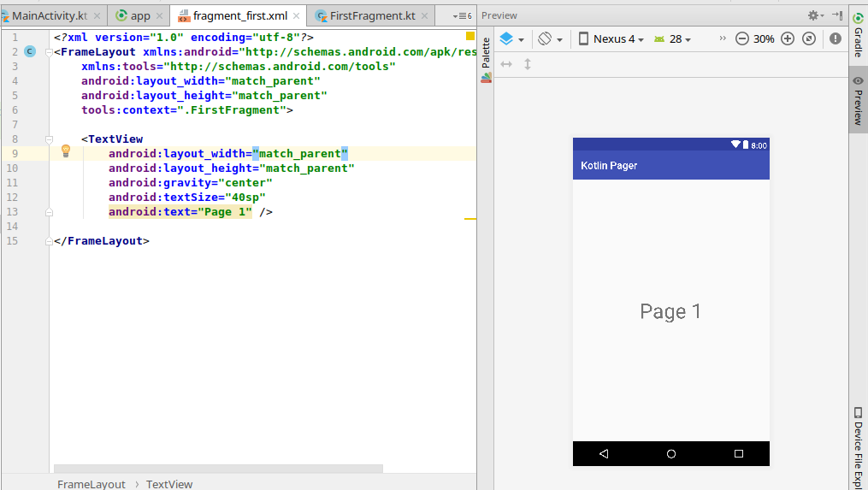868x490 pixels.
Task: Show the hidden tabs list dropdown
Action: click(x=463, y=16)
